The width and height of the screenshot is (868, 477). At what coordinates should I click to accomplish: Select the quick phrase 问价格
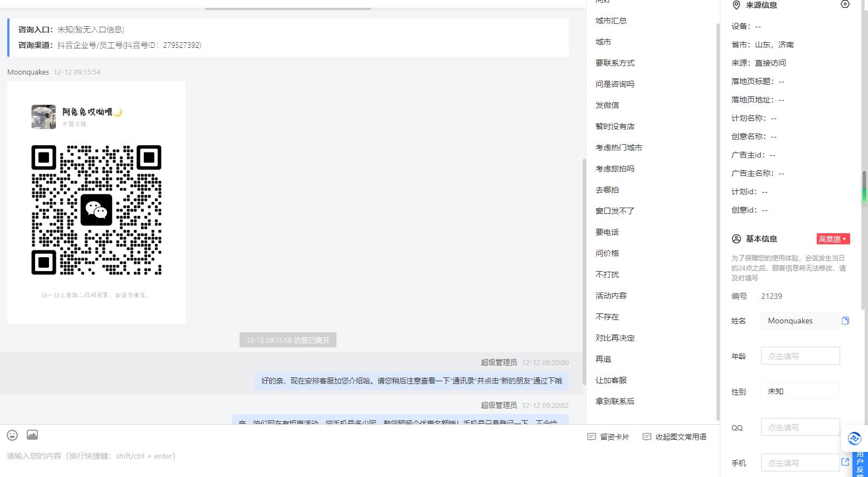click(x=607, y=253)
